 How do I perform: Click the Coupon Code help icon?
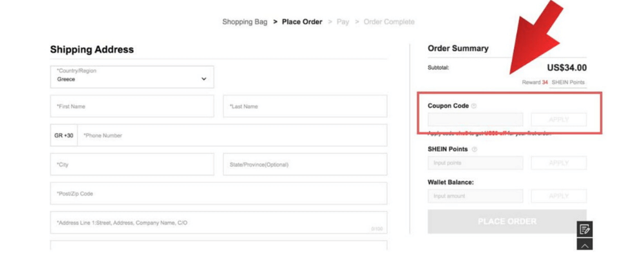pyautogui.click(x=474, y=106)
